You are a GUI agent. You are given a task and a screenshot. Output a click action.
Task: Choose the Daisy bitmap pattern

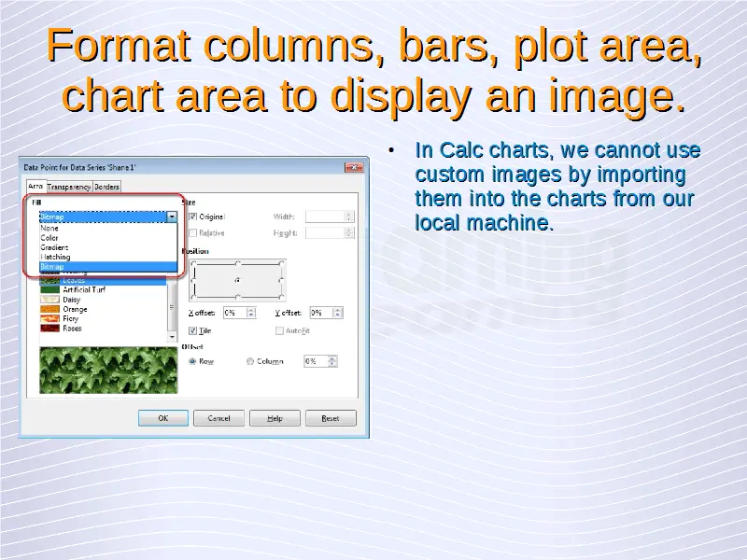(x=72, y=300)
